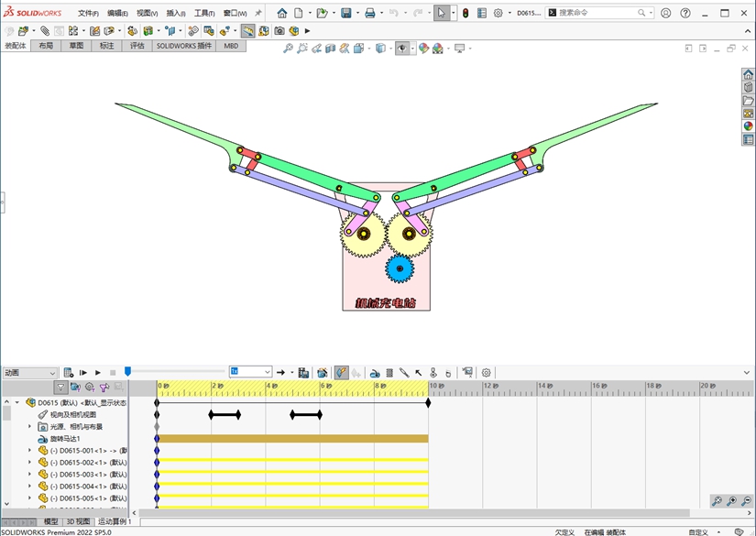Toggle the AutoKey button in motion toolbar
The height and width of the screenshot is (536, 756).
341,373
